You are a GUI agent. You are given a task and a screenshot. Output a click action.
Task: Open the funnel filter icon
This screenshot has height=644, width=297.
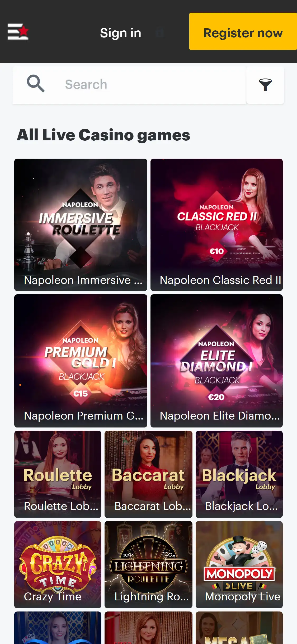(x=265, y=85)
